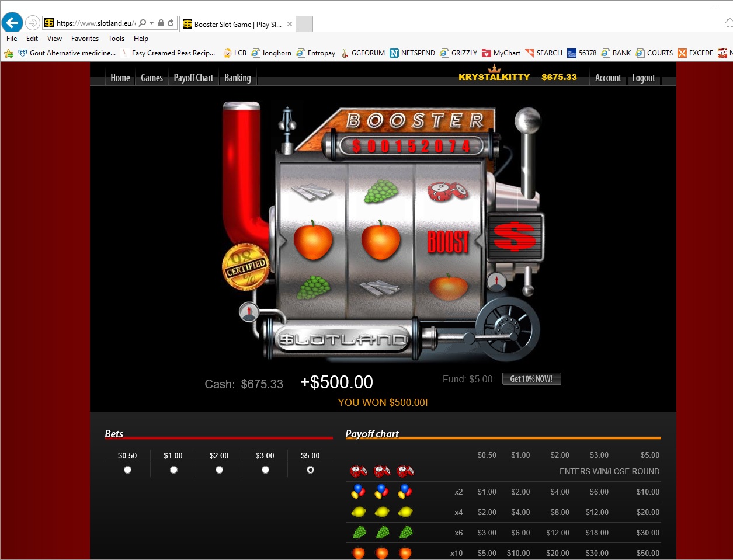The image size is (733, 560).
Task: Click the add-to-favorites star icon
Action: point(9,53)
